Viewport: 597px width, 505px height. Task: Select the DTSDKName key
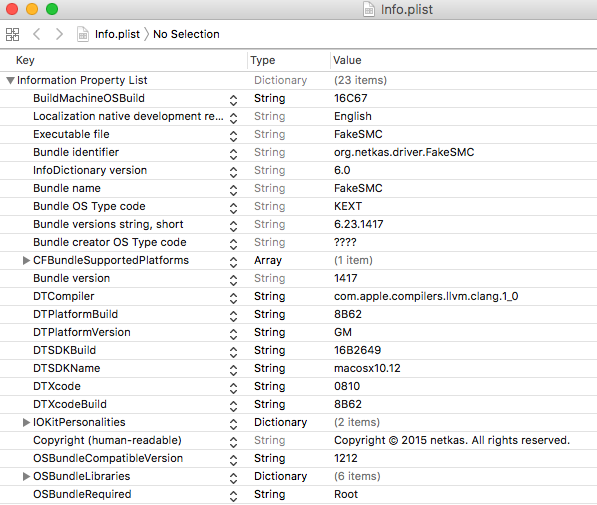point(67,368)
